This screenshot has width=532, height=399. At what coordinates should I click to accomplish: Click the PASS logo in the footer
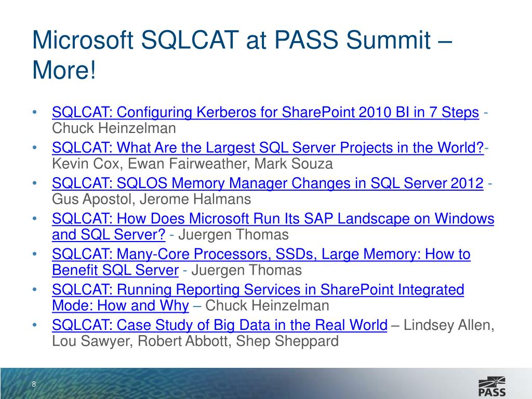(x=491, y=384)
